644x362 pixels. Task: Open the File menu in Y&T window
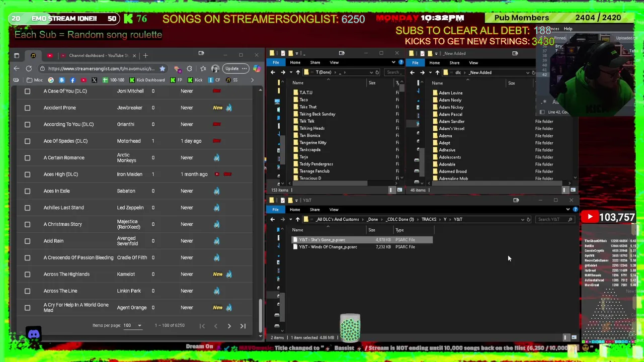click(x=276, y=210)
